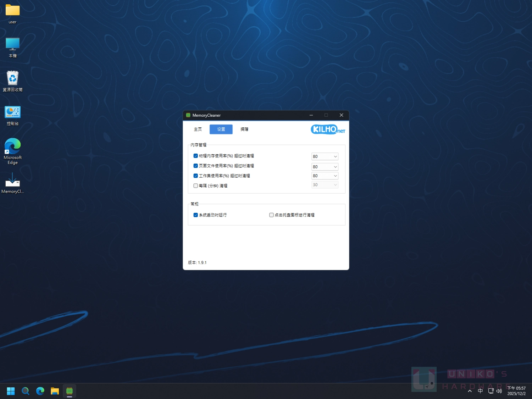Switch to the 主页 tab
This screenshot has width=532, height=399.
[198, 129]
